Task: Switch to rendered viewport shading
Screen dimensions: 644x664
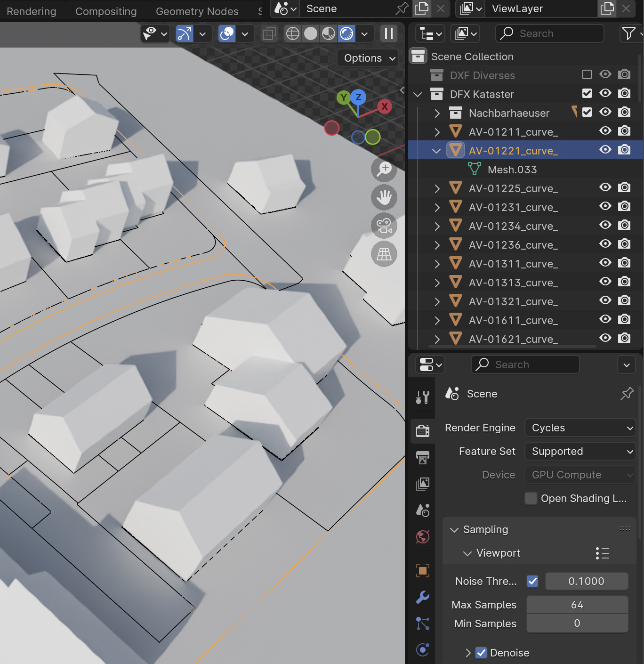Action: pos(346,33)
